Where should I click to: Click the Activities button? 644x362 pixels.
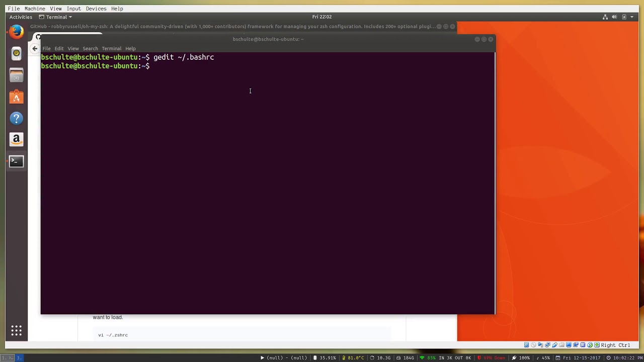point(21,17)
